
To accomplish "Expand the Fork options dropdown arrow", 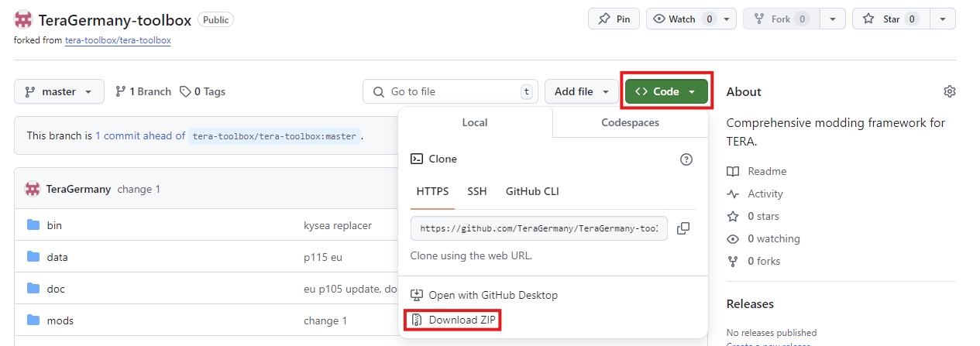I will 832,19.
